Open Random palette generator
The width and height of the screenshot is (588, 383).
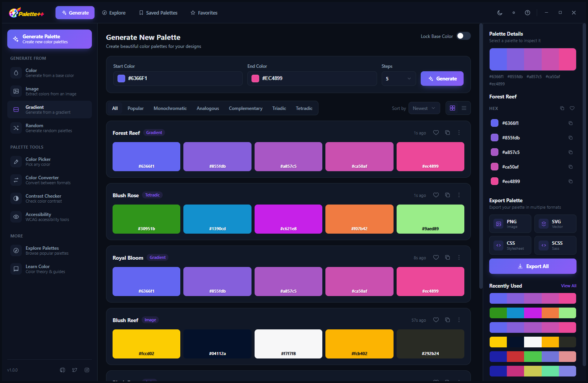(x=49, y=128)
